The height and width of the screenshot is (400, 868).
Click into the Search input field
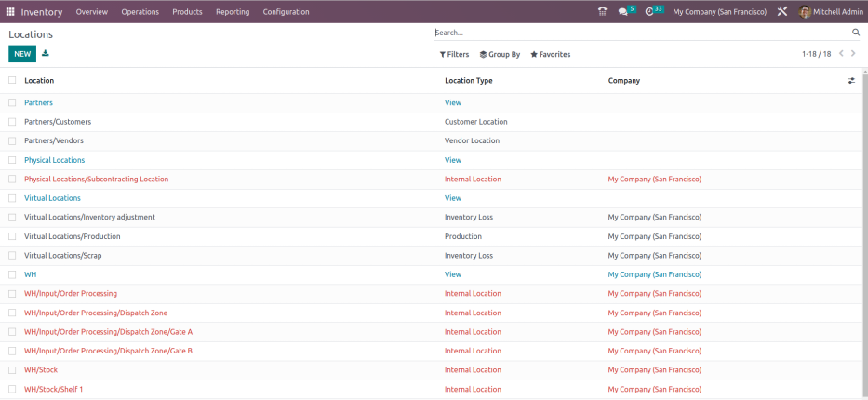click(642, 33)
